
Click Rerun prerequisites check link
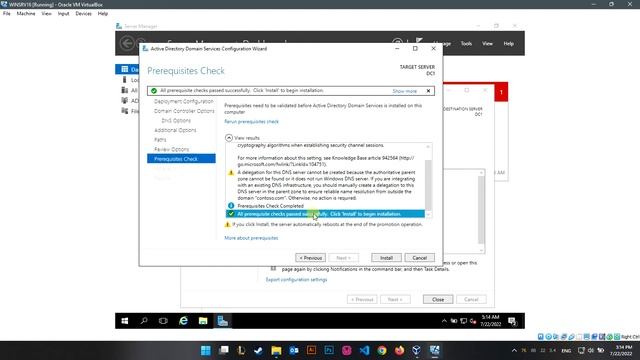(x=251, y=122)
